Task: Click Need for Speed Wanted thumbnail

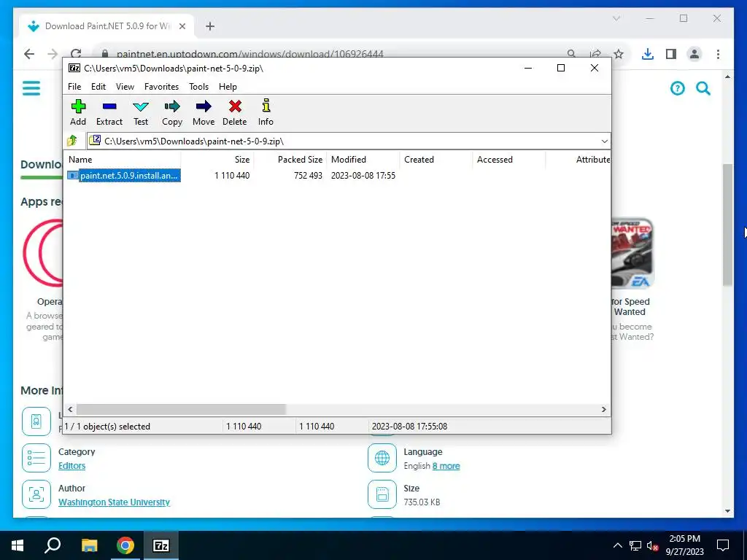Action: pos(632,253)
